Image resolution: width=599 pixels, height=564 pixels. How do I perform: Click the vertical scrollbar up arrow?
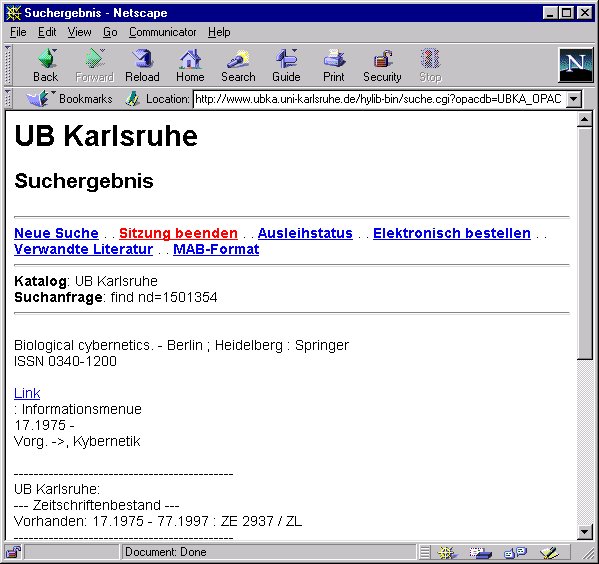click(584, 120)
